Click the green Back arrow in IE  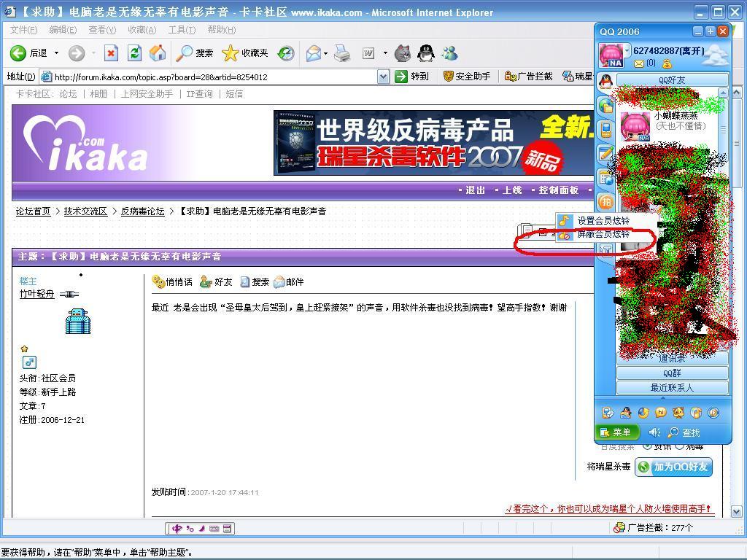point(18,52)
